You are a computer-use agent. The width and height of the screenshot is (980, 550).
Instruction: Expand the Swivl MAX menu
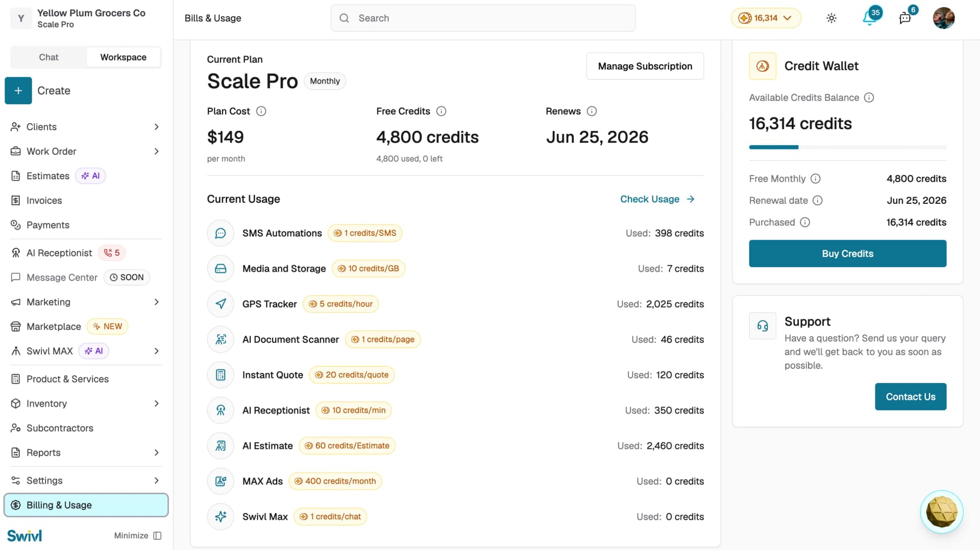click(157, 351)
